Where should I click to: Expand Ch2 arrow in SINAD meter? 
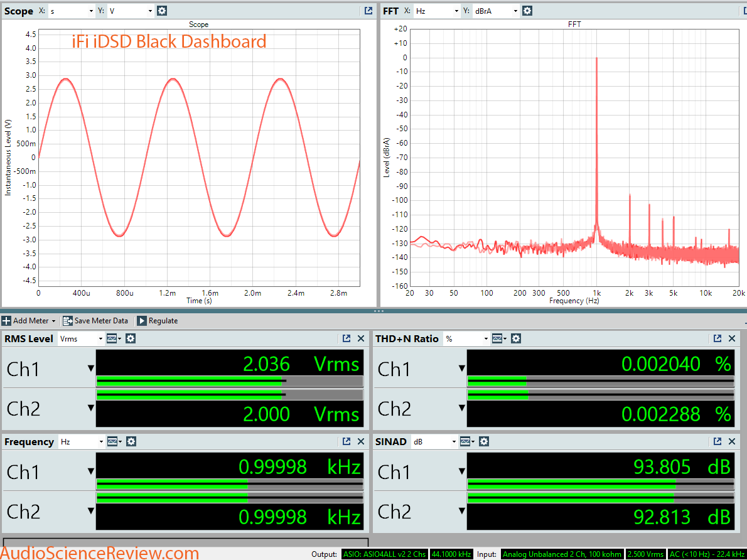tap(461, 511)
